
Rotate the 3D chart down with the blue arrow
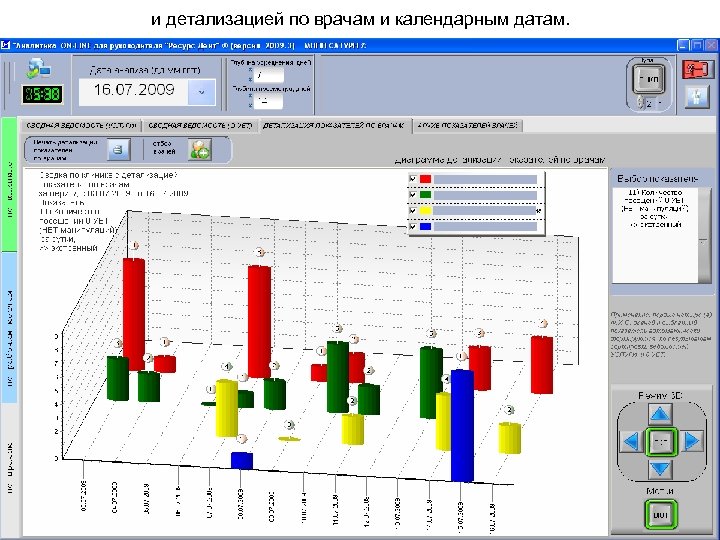[x=660, y=469]
